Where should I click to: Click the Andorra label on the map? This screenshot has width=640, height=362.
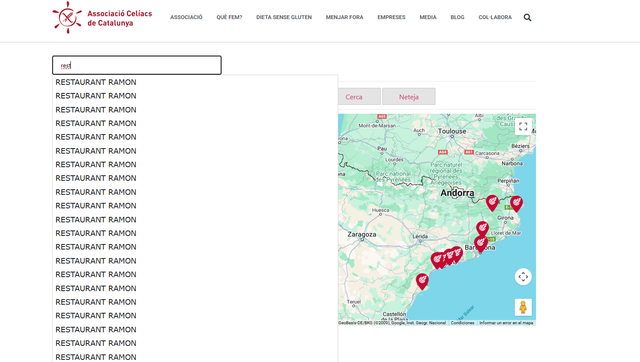point(457,193)
